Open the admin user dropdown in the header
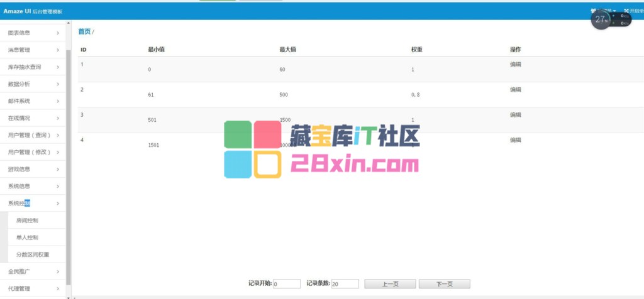The height and width of the screenshot is (299, 644). 604,11
